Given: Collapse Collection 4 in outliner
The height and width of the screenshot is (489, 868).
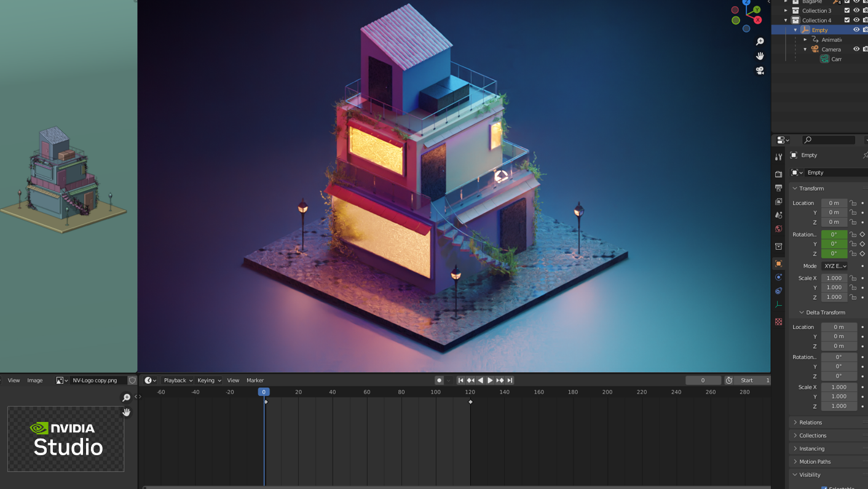Looking at the screenshot, I should point(786,20).
